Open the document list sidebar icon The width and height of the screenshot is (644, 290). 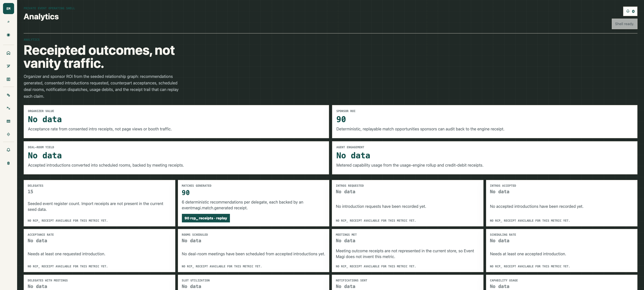click(8, 79)
